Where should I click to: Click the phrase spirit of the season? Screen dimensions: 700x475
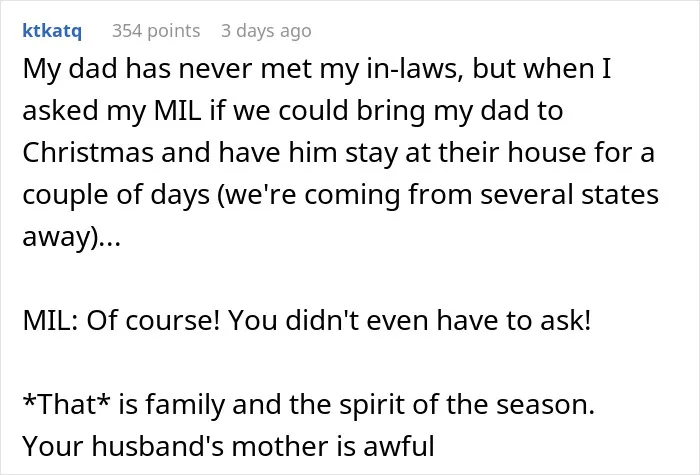point(467,404)
